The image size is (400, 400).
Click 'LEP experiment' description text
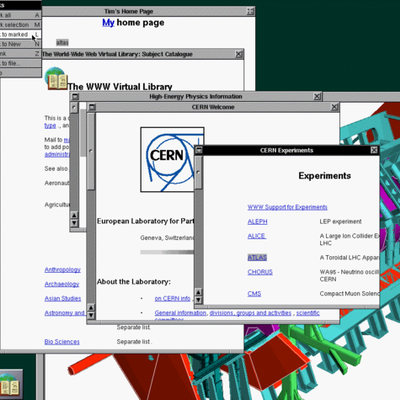pyautogui.click(x=341, y=222)
